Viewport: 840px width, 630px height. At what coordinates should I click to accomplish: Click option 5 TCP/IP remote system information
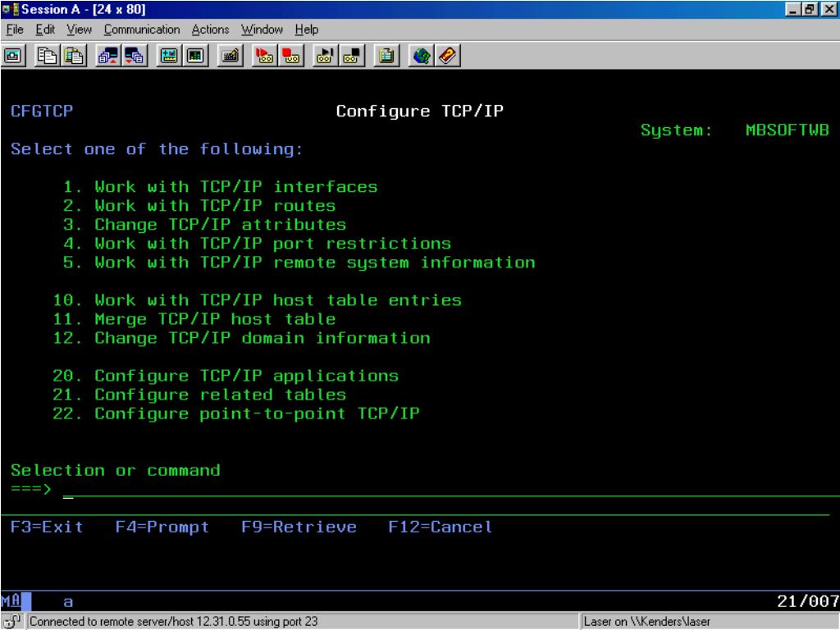click(299, 262)
